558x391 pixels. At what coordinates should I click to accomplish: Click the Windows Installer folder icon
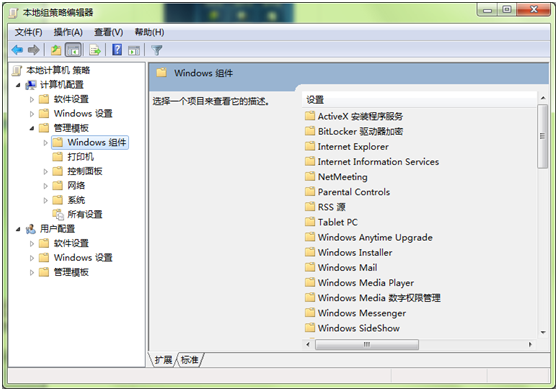tap(310, 252)
